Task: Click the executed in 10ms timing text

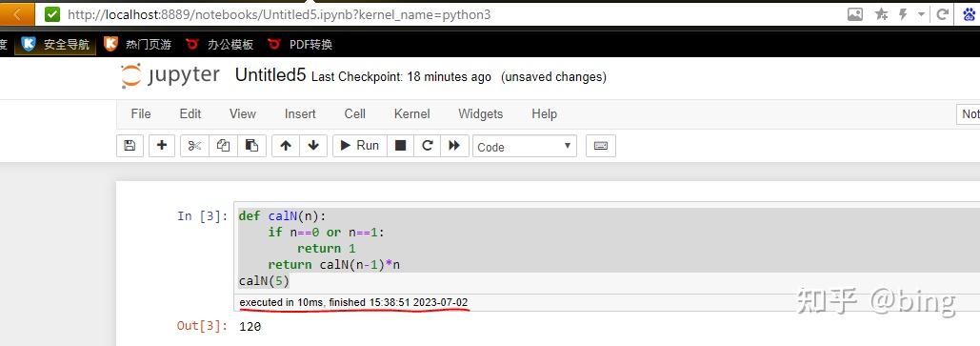Action: coord(353,302)
